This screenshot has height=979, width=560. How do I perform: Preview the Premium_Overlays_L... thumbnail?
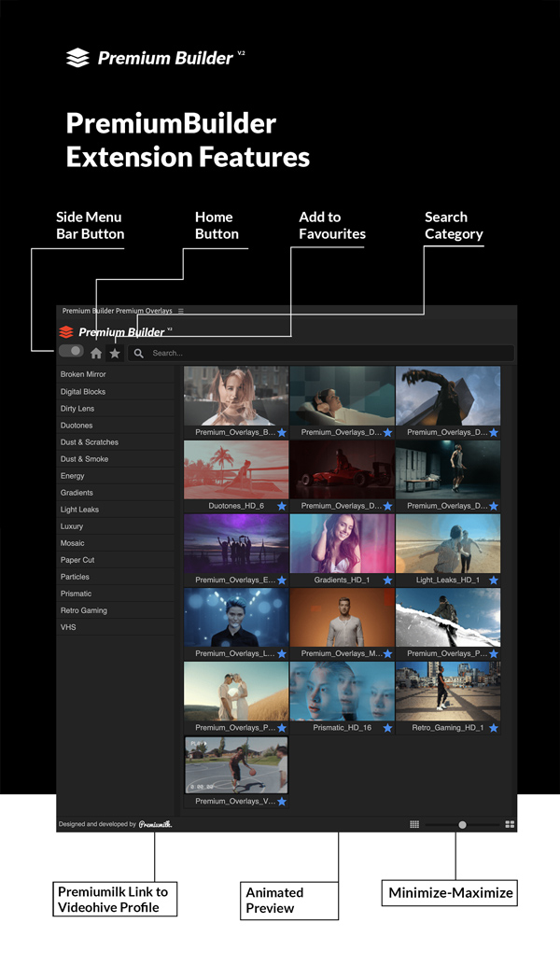(236, 618)
